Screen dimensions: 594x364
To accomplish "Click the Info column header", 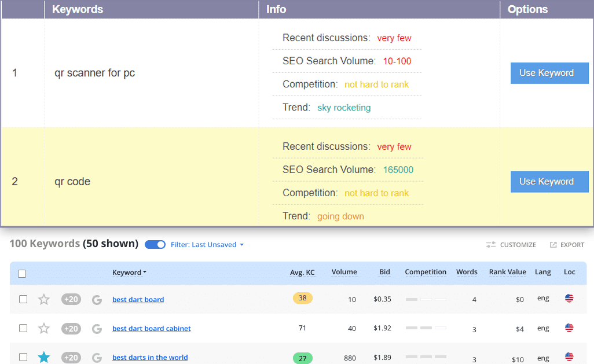I will 276,9.
